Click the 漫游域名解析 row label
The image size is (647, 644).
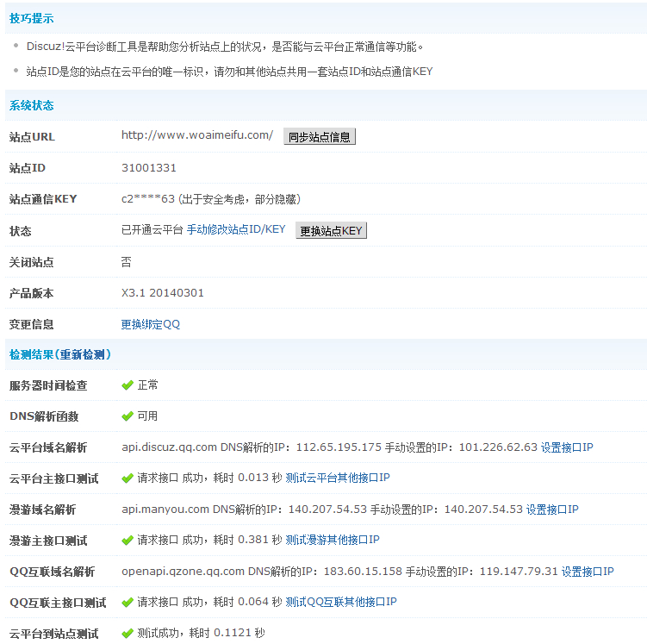coord(42,510)
